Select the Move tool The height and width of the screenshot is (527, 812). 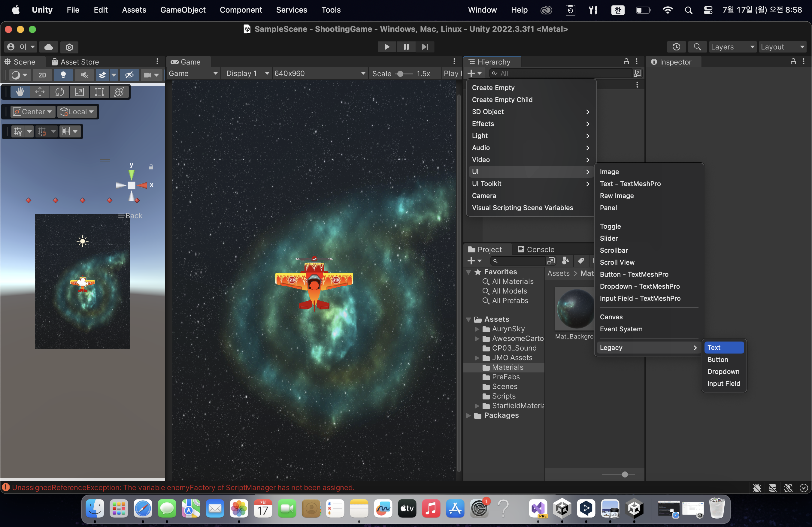(40, 92)
